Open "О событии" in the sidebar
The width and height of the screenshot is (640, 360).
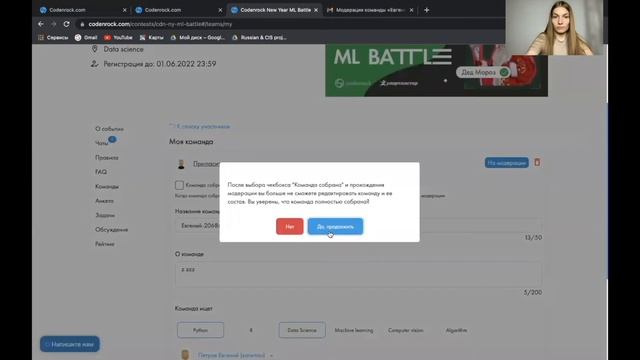(x=109, y=129)
